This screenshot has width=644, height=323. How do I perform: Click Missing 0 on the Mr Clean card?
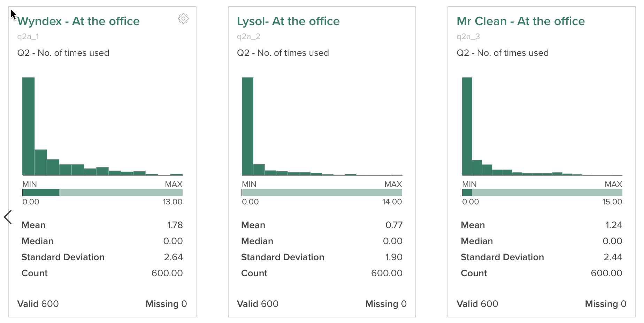[x=606, y=304]
